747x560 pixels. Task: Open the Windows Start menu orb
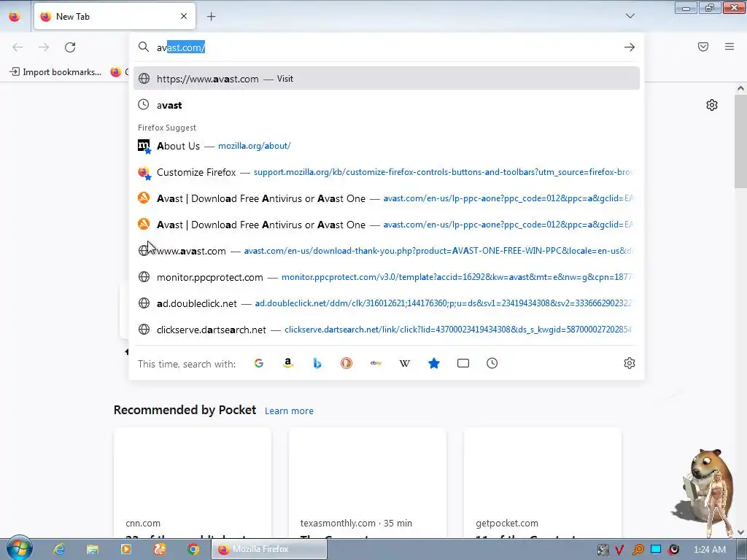[19, 548]
